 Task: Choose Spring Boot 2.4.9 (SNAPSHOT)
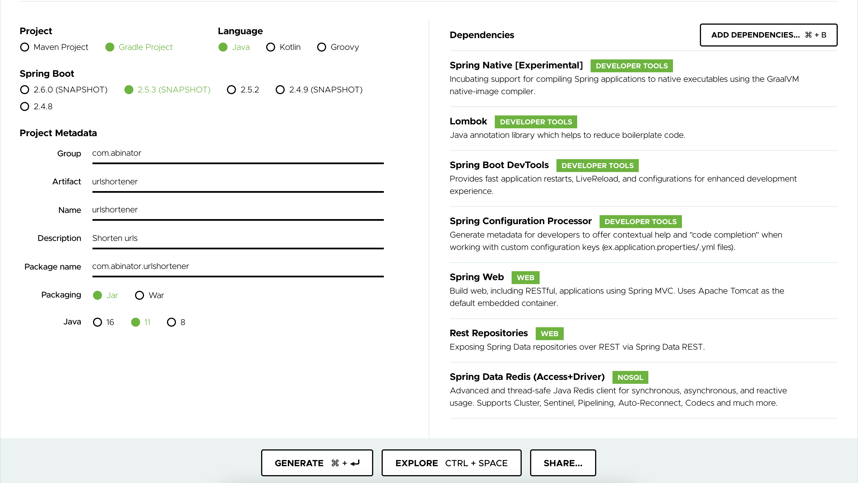click(x=280, y=90)
